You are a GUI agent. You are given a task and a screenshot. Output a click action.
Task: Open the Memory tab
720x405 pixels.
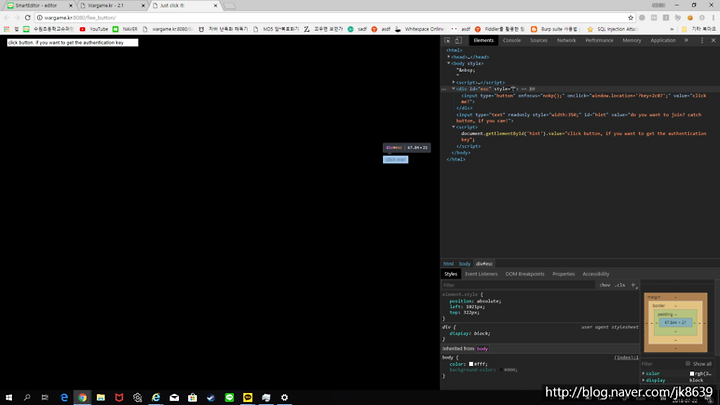tap(632, 40)
